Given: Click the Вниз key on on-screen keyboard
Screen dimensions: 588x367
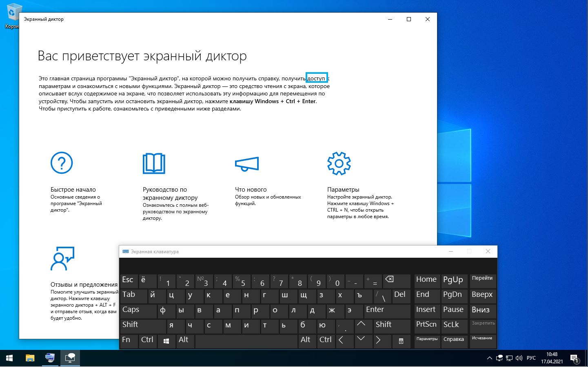Looking at the screenshot, I should tap(483, 311).
